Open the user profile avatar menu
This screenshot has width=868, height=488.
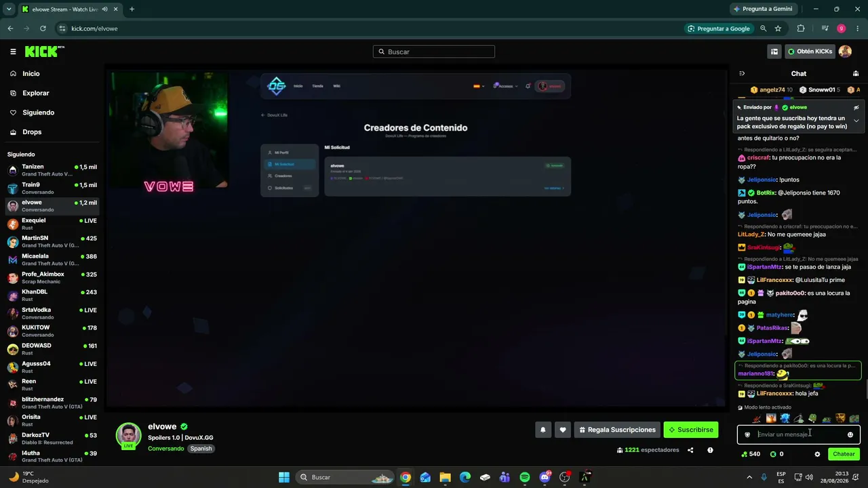click(x=845, y=52)
